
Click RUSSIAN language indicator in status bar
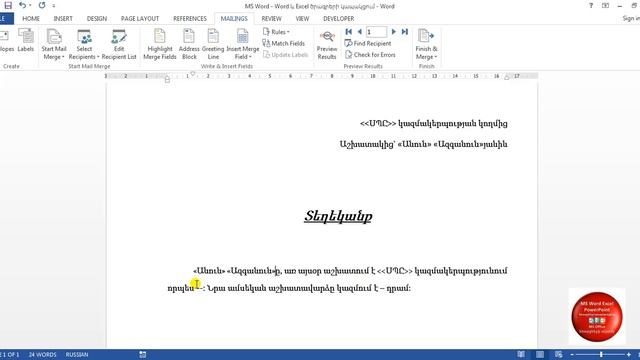click(77, 355)
